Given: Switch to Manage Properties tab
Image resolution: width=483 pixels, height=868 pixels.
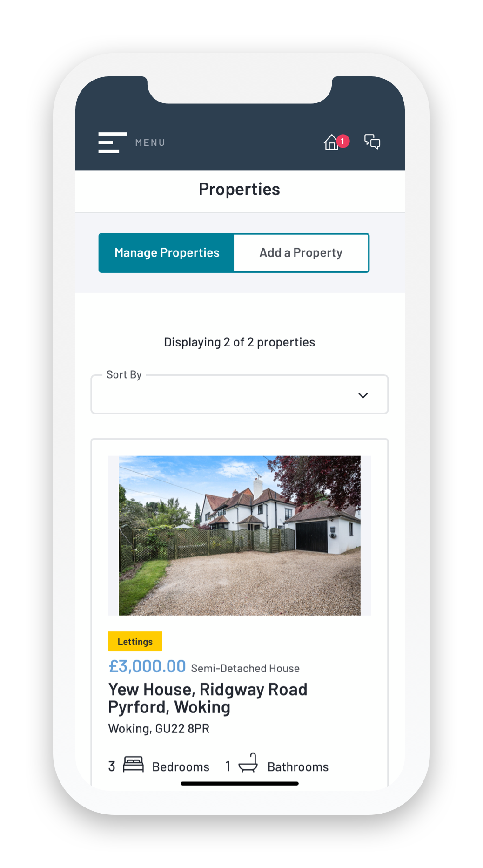Looking at the screenshot, I should click(x=167, y=253).
